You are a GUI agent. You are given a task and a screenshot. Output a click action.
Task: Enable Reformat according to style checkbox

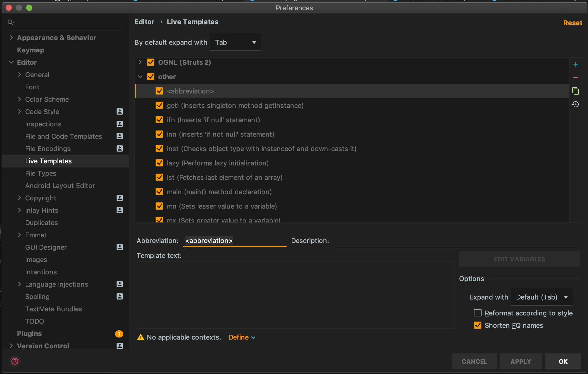click(477, 313)
